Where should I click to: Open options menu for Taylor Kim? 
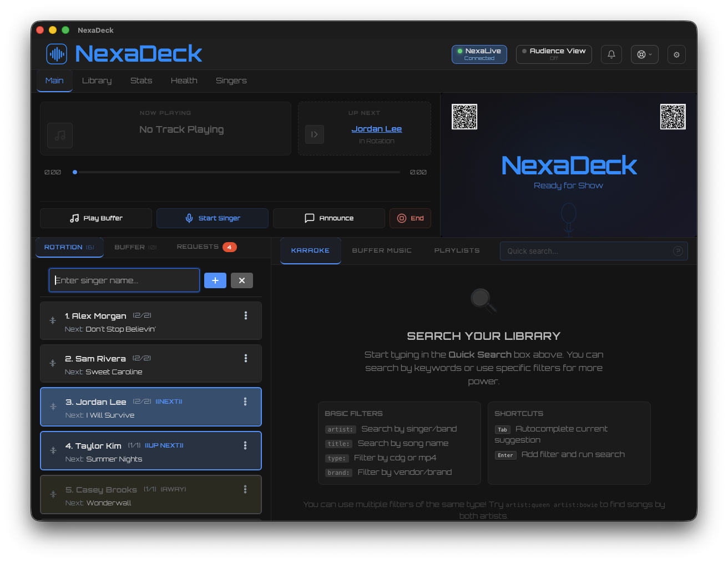coord(245,445)
